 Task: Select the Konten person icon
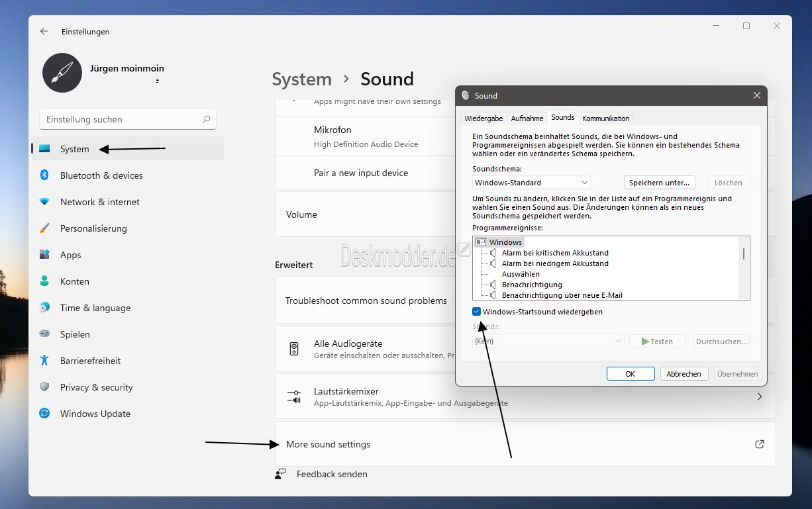tap(44, 281)
